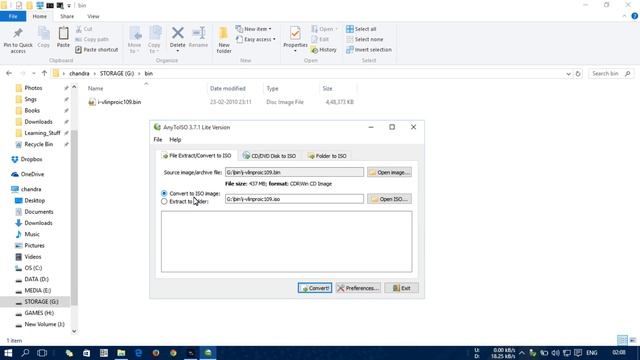Open the Windows Start menu
The image size is (640, 360).
point(8,353)
